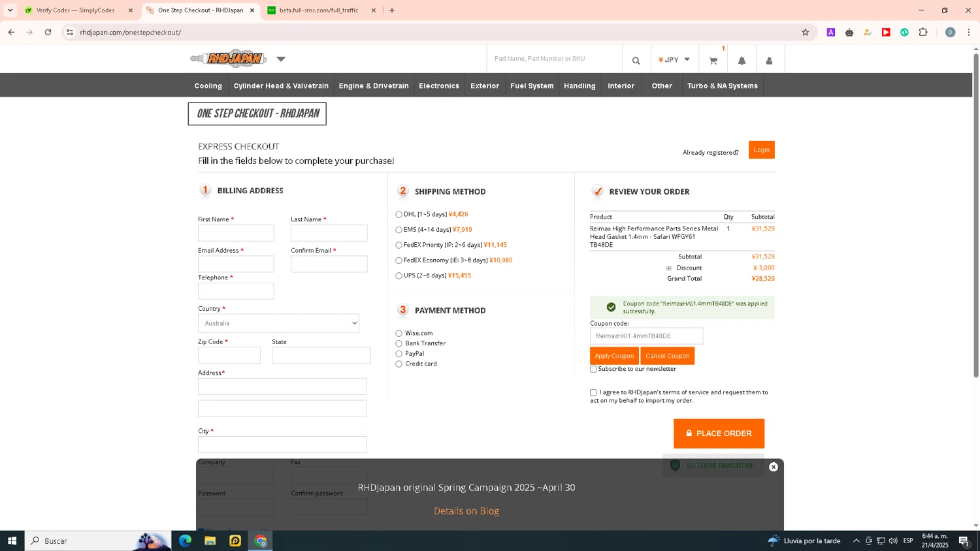Screen dimensions: 980x551
Task: Click Cancel Coupon button
Action: [668, 356]
